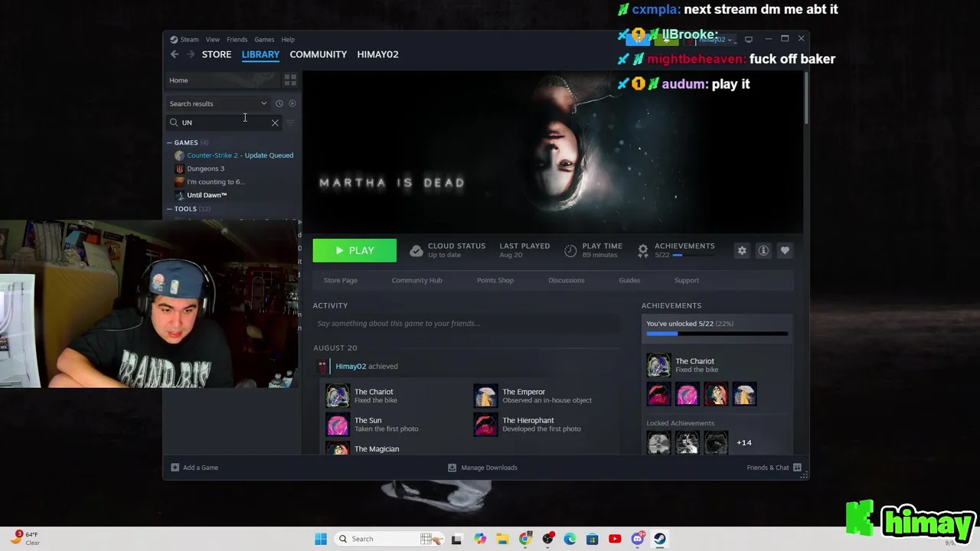Click Himay02 name in activity feed
Viewport: 980px width, 551px height.
pos(351,366)
